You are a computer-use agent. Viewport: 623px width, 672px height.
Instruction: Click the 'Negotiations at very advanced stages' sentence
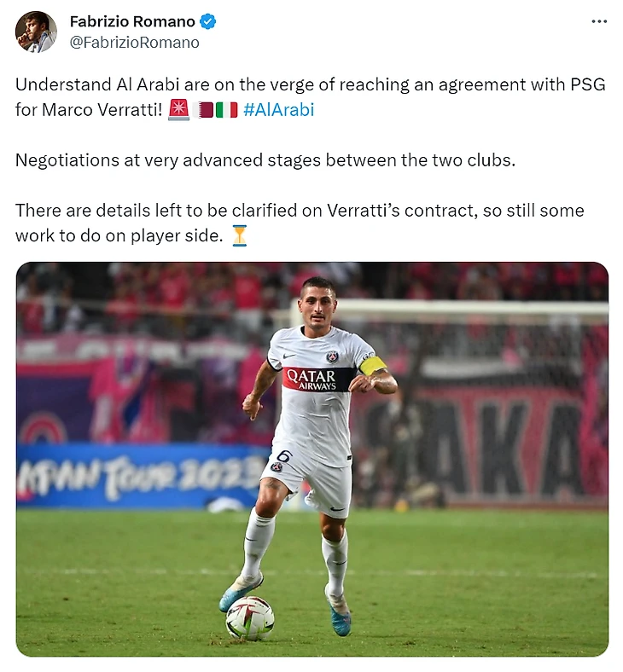tap(265, 160)
